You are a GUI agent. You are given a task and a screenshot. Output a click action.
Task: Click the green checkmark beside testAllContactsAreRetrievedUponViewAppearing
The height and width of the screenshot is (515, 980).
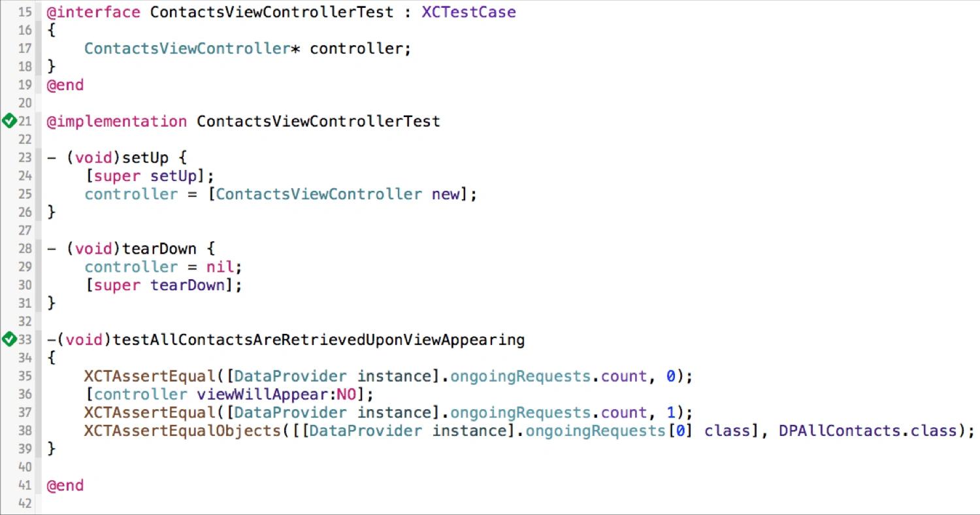pos(9,339)
